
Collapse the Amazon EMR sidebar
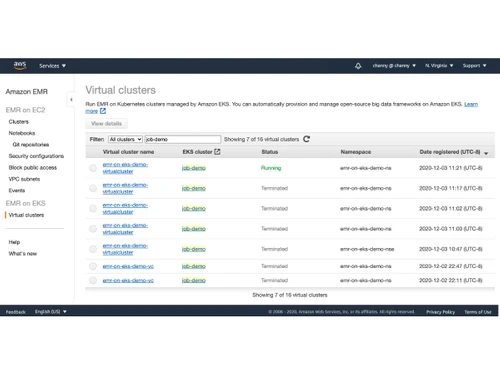click(71, 99)
